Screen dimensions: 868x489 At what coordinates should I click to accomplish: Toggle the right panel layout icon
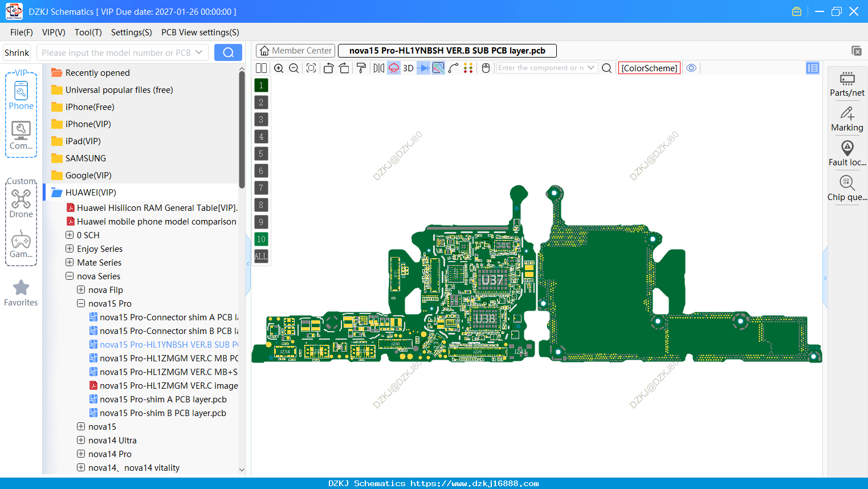[813, 68]
